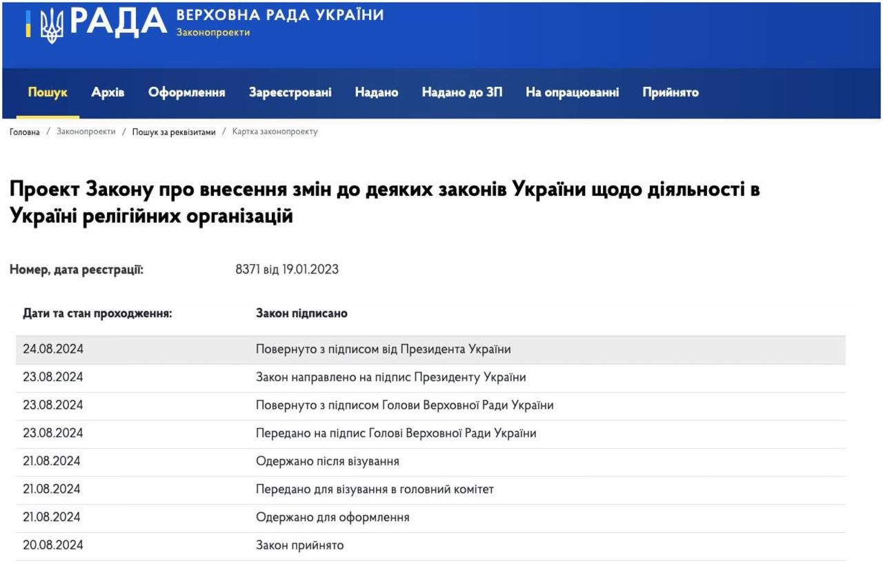Select the На опрацюванні tab
The image size is (883, 588).
tap(572, 92)
